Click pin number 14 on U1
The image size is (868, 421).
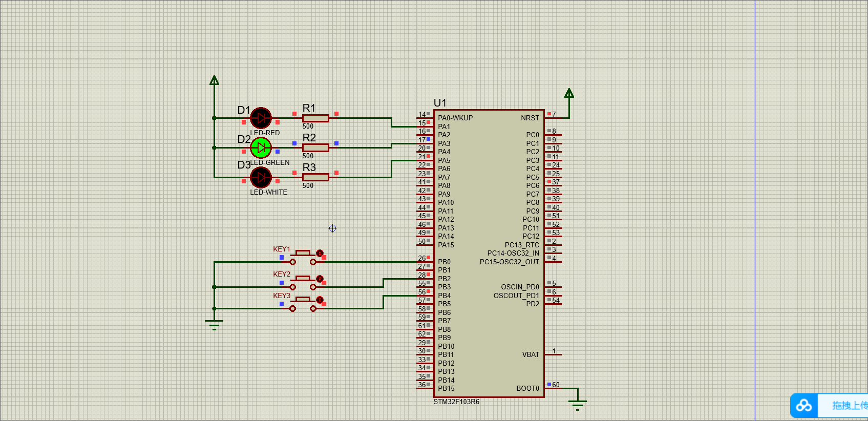(x=421, y=115)
